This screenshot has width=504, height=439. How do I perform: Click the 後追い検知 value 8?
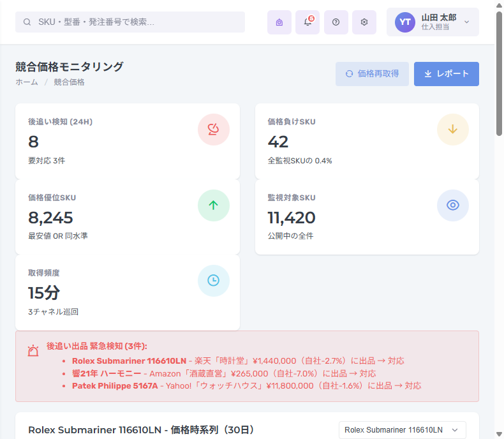point(33,142)
